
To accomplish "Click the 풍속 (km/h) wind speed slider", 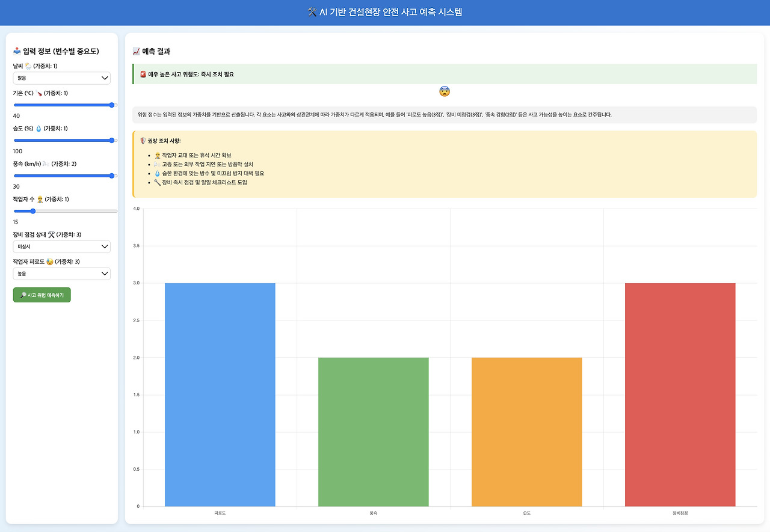I will coord(65,176).
